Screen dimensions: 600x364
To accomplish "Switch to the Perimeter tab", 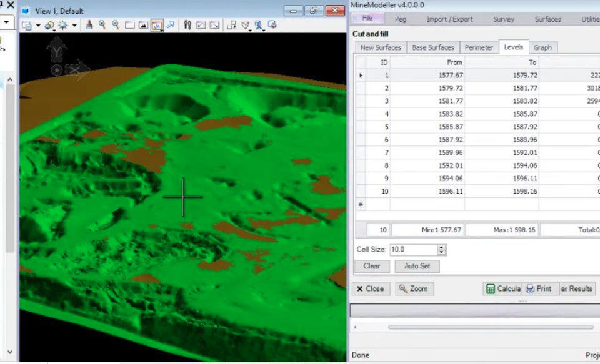I will coord(479,47).
